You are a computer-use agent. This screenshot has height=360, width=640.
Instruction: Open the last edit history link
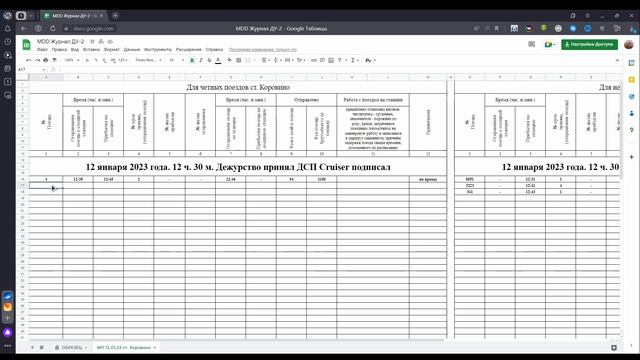pyautogui.click(x=262, y=49)
